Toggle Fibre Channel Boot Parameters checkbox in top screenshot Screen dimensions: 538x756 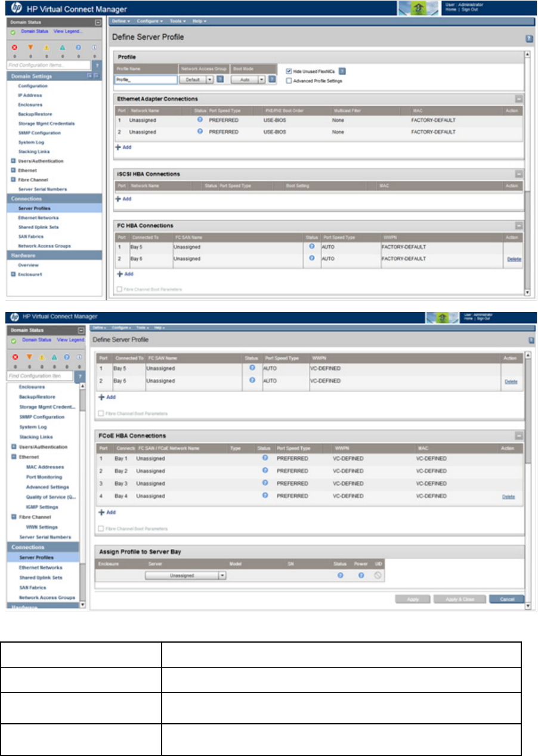click(x=119, y=289)
